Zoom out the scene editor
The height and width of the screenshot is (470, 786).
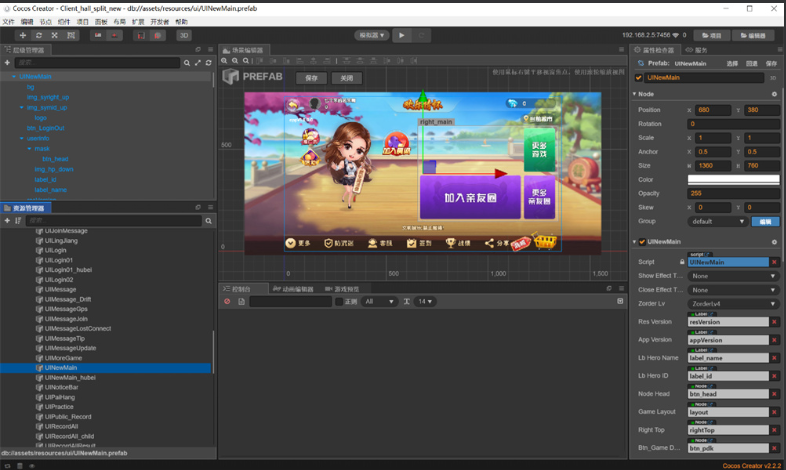(235, 61)
